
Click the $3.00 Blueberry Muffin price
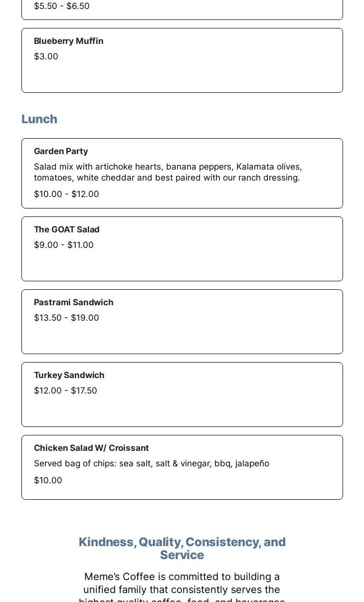click(x=46, y=56)
